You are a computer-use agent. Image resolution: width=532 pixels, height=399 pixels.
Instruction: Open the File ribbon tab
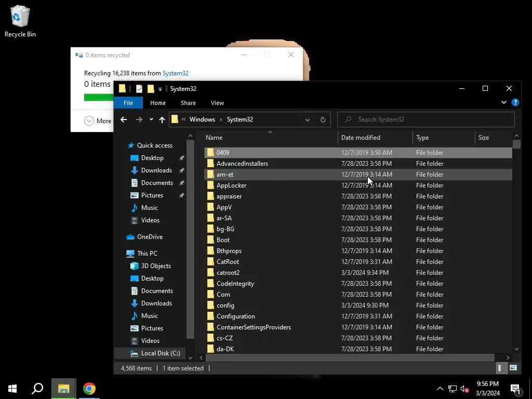(128, 103)
